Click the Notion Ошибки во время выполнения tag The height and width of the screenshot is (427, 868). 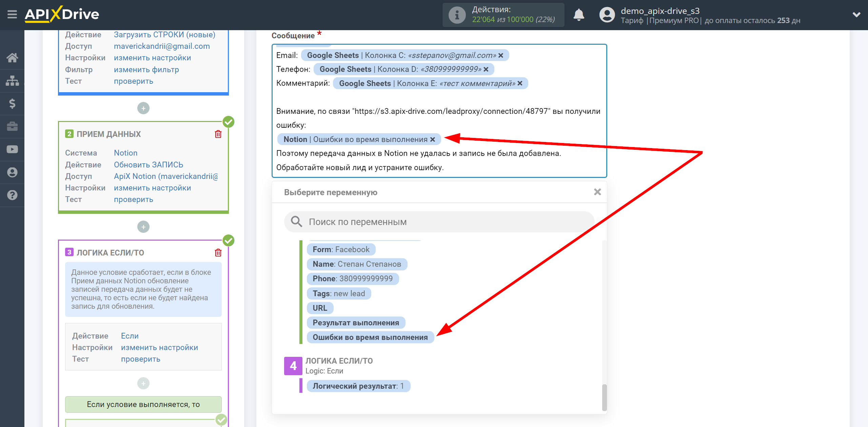coord(359,140)
